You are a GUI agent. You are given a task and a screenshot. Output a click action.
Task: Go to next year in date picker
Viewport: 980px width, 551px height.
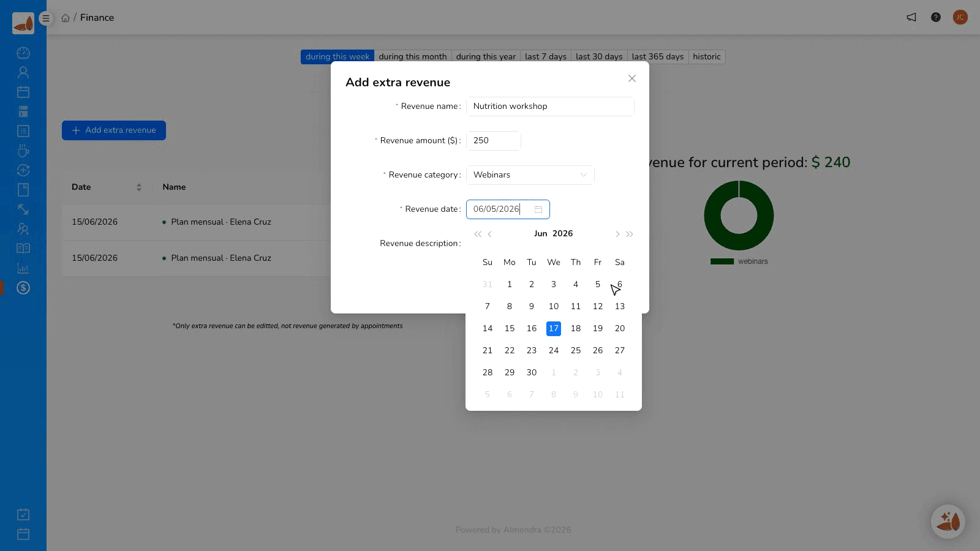pos(630,234)
